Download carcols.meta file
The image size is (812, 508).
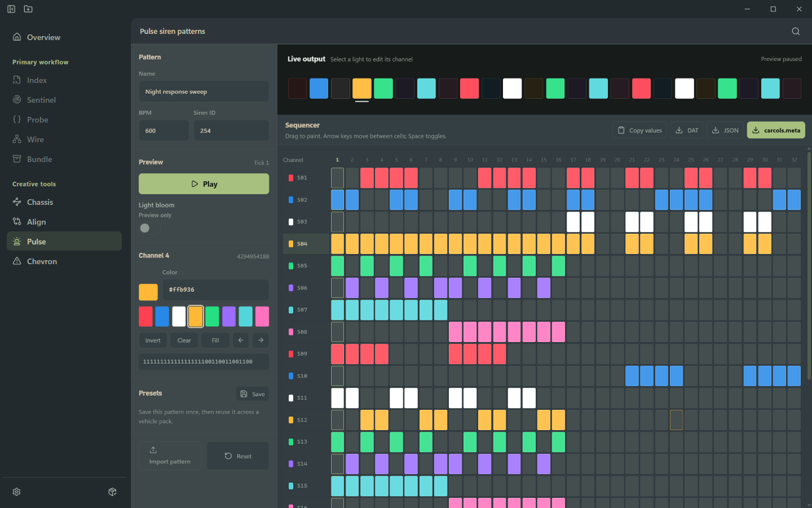(x=776, y=130)
